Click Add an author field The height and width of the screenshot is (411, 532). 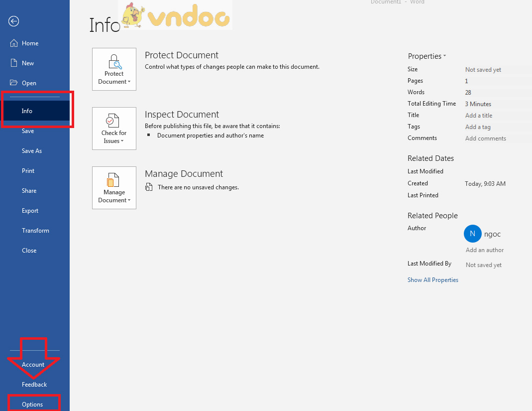484,250
